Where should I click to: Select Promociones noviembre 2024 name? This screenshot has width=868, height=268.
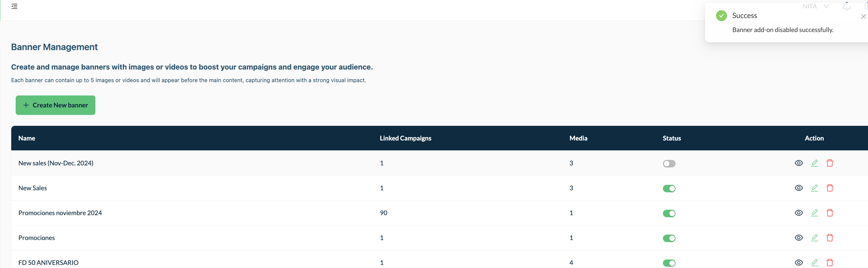pyautogui.click(x=60, y=213)
